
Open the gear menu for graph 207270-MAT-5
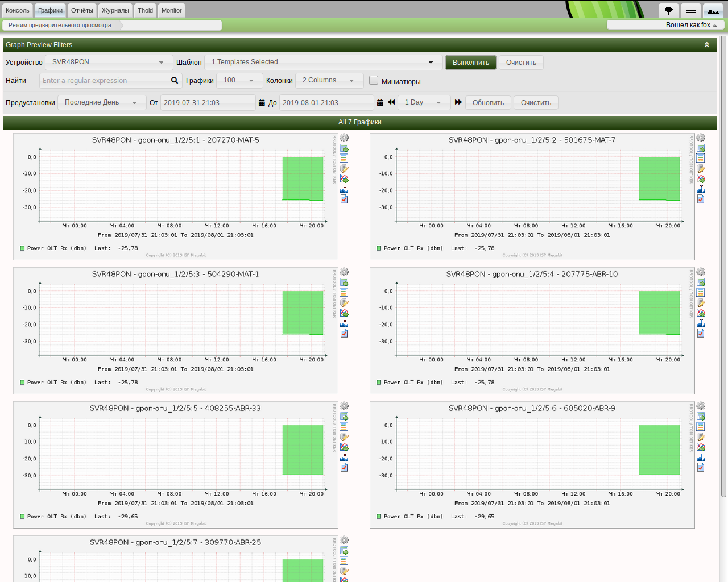pos(344,138)
